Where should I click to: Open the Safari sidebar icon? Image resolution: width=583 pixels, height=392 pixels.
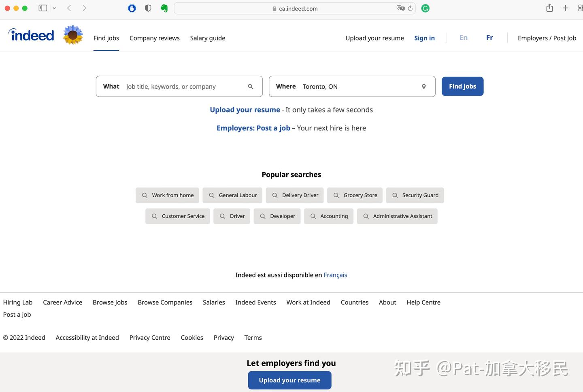[43, 8]
